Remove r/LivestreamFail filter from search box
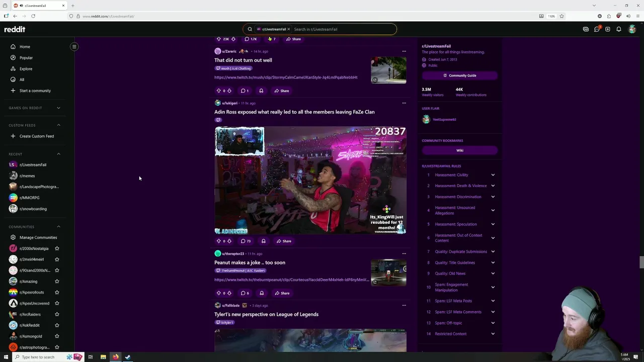644x362 pixels. point(288,29)
